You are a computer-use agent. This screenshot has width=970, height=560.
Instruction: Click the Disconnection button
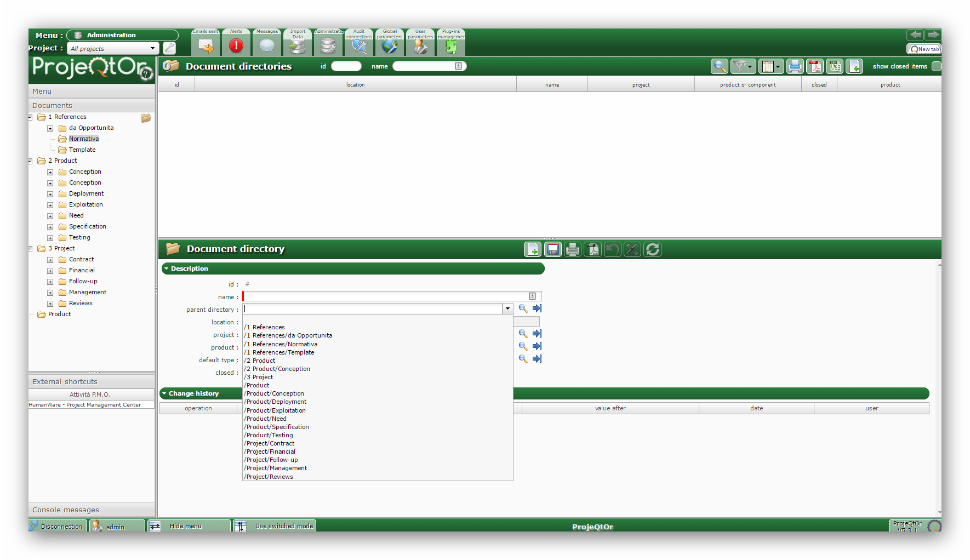[57, 526]
